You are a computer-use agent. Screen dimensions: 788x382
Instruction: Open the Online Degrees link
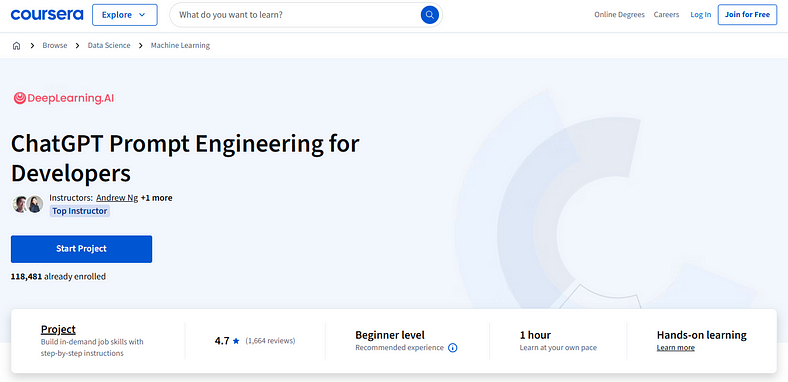619,15
